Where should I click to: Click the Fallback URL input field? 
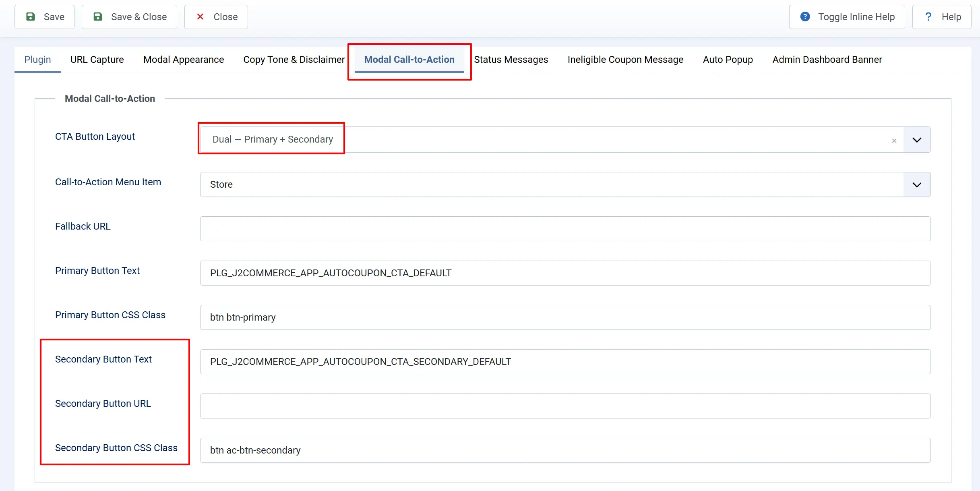click(x=565, y=229)
